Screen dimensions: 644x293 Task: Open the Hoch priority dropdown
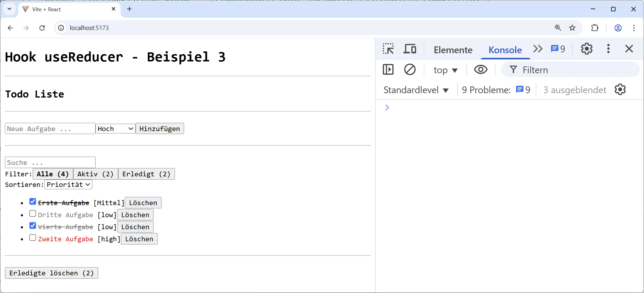[116, 129]
